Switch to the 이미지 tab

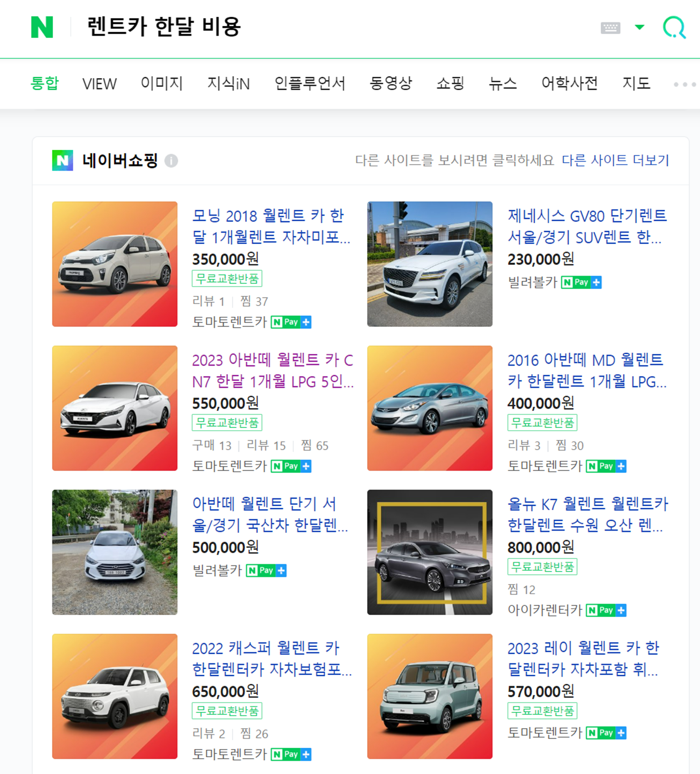pos(162,83)
